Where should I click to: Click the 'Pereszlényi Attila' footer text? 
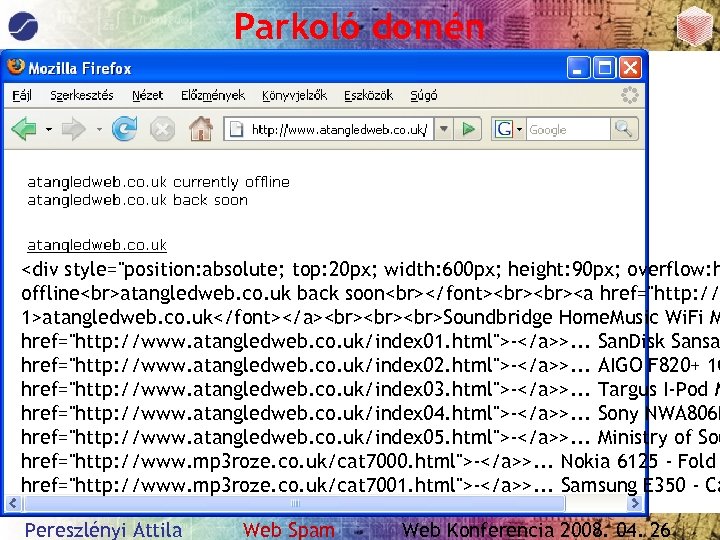[x=103, y=530]
